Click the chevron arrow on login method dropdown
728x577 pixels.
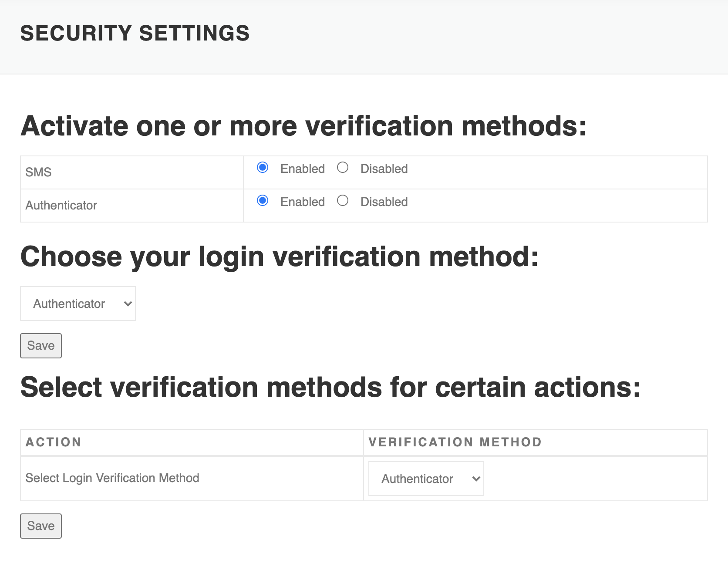pyautogui.click(x=128, y=304)
